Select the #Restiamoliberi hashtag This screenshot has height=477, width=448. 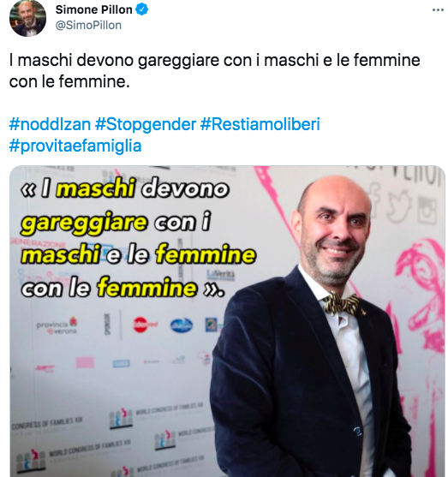[260, 124]
